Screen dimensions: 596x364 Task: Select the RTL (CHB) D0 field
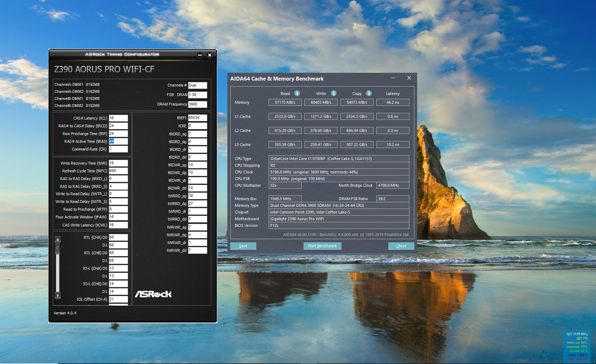point(118,253)
